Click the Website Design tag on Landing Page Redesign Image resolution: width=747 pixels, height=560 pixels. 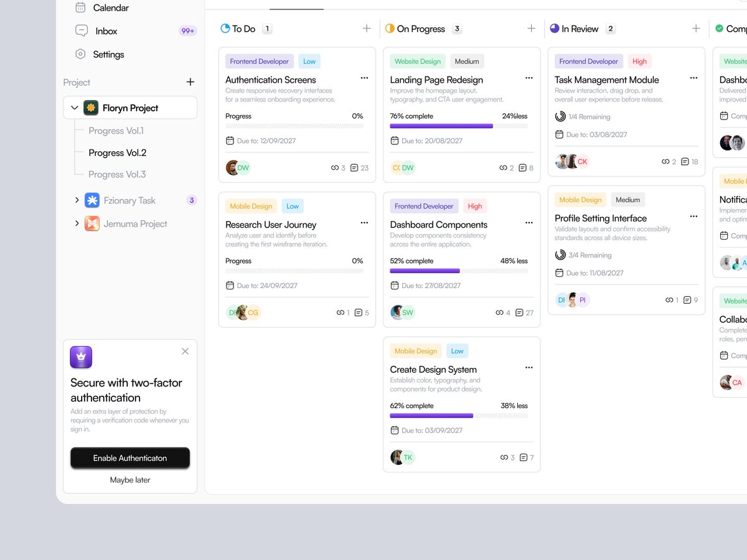(x=418, y=61)
